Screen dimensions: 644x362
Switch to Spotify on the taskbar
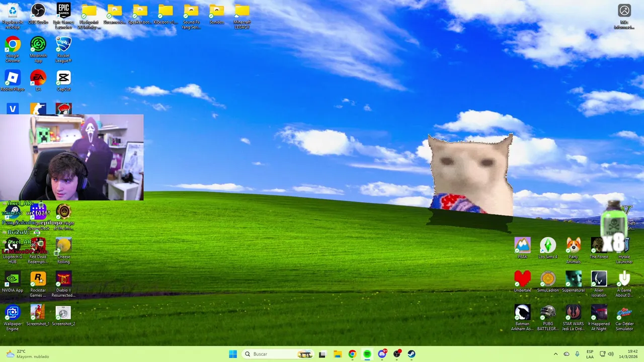coord(367,354)
